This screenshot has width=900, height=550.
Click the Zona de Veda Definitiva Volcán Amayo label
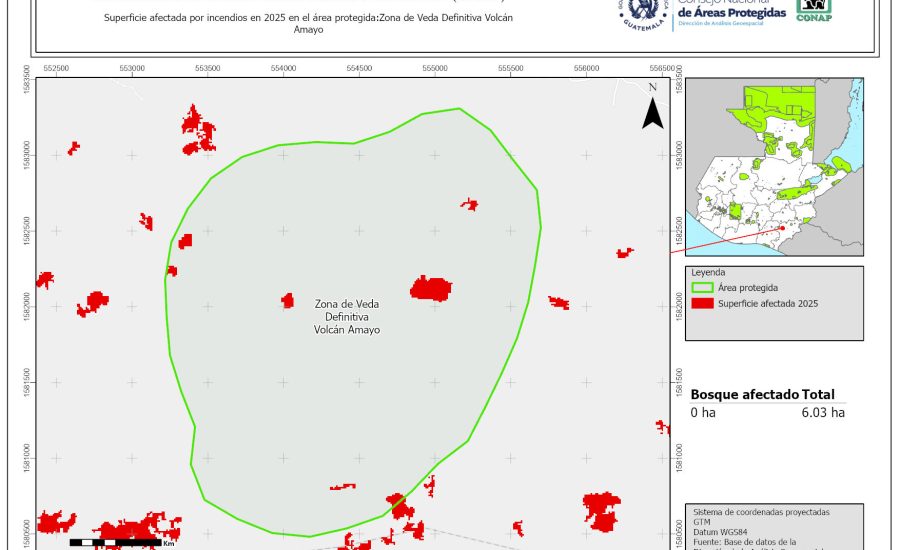tap(347, 316)
